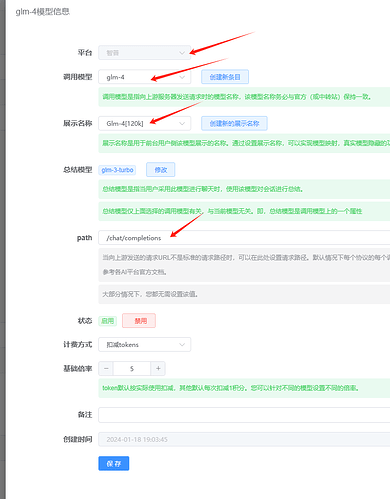
Task: Open the 计费方式 tokens billing dropdown
Action: [144, 344]
